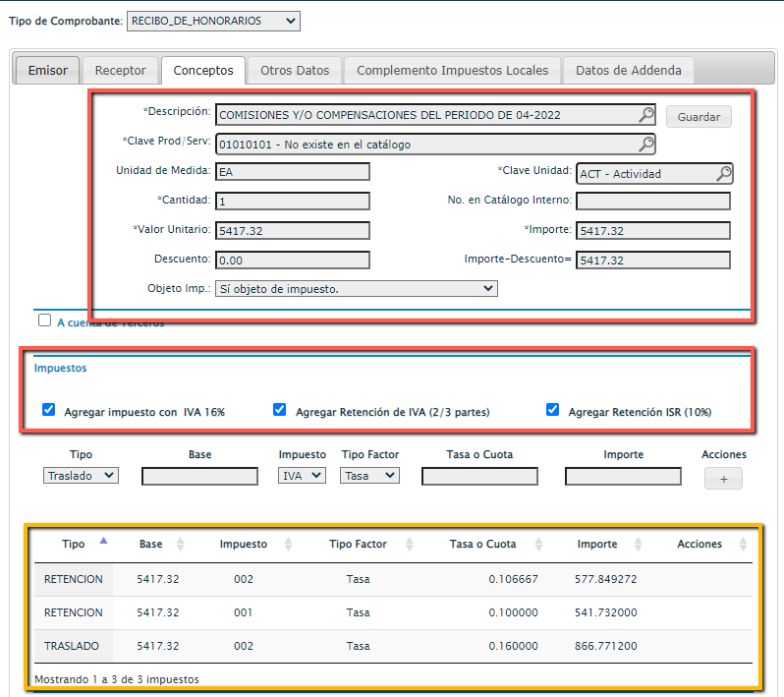Open the Tipo de Comprobante dropdown
The height and width of the screenshot is (697, 784).
tap(214, 21)
